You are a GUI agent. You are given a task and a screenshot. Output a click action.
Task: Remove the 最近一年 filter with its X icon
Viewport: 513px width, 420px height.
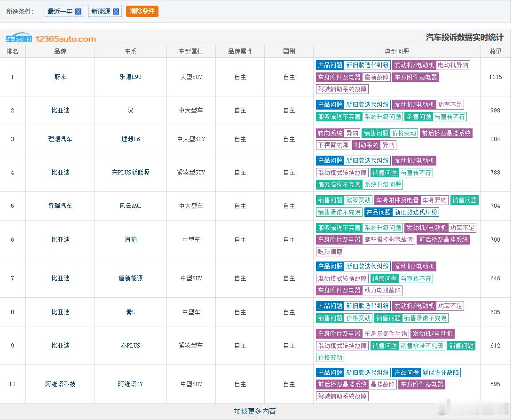click(78, 11)
